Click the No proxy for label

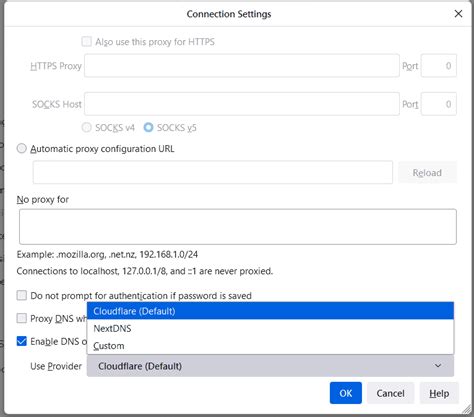coord(43,199)
